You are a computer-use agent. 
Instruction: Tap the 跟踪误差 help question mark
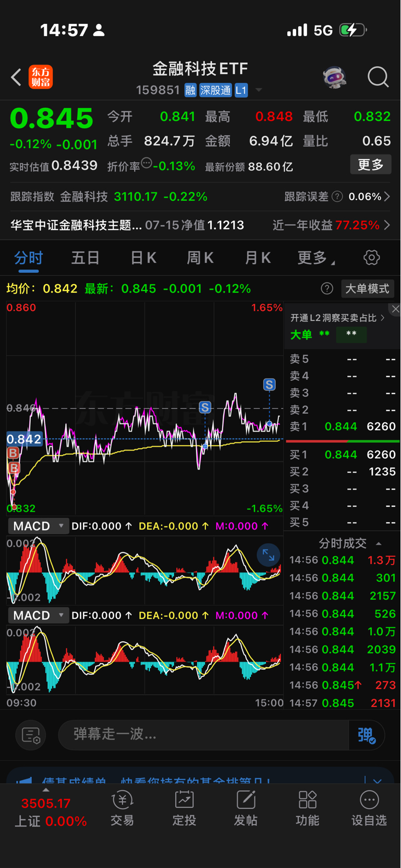click(x=337, y=197)
